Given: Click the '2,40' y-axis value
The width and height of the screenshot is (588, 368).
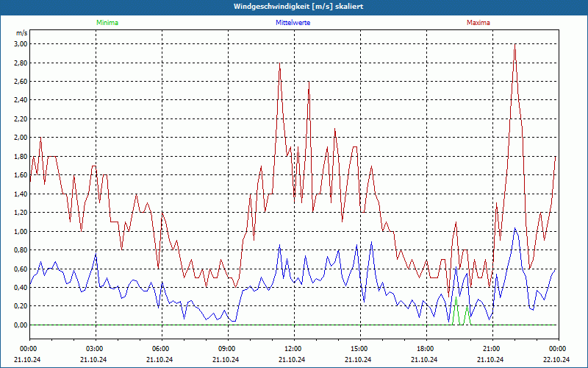Looking at the screenshot, I should click(21, 100).
